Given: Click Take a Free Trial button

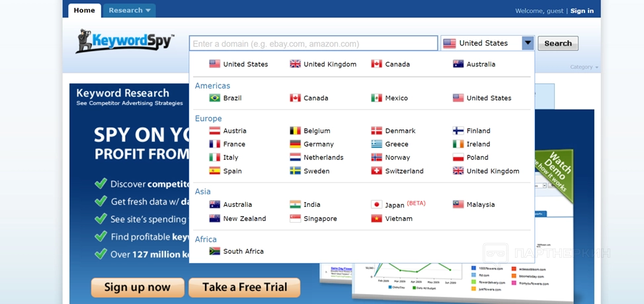Looking at the screenshot, I should click(245, 287).
